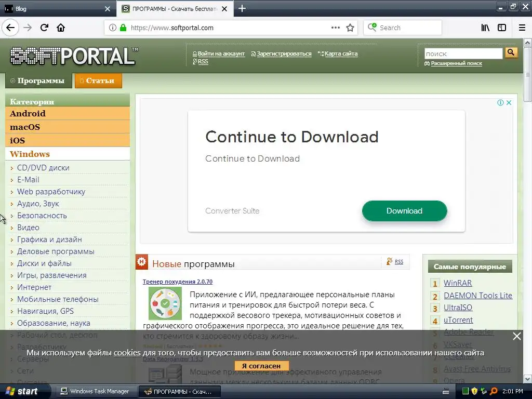This screenshot has height=399, width=532.
Task: Click Зарегистрироваться link
Action: 284,54
